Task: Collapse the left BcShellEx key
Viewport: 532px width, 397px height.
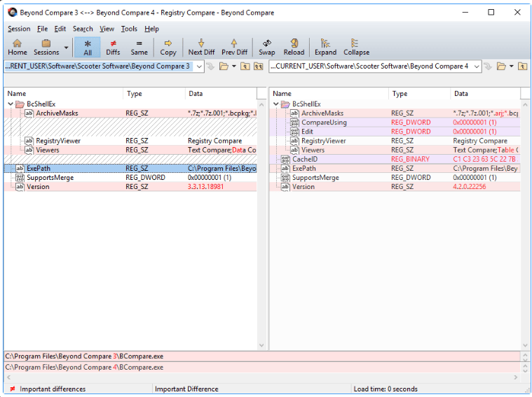Action: (11, 104)
